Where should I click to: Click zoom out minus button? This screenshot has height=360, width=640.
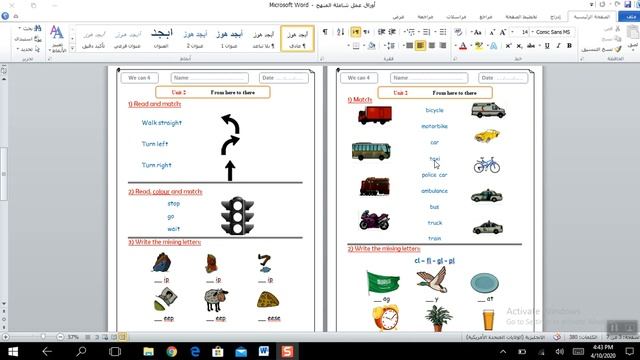coord(60,337)
